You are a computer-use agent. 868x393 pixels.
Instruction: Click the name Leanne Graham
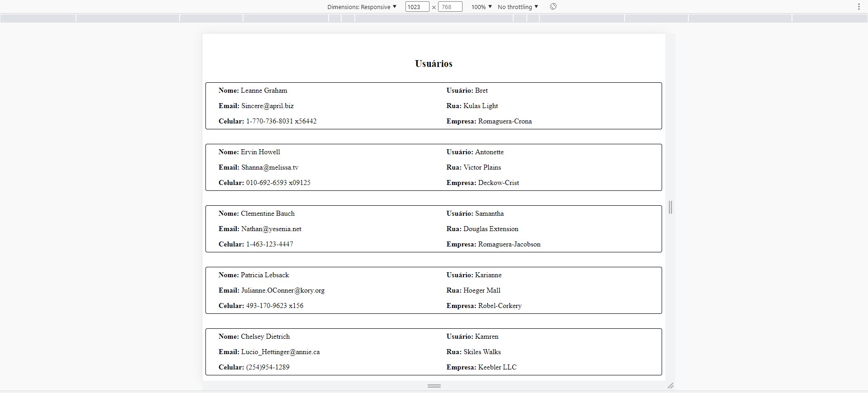(264, 90)
